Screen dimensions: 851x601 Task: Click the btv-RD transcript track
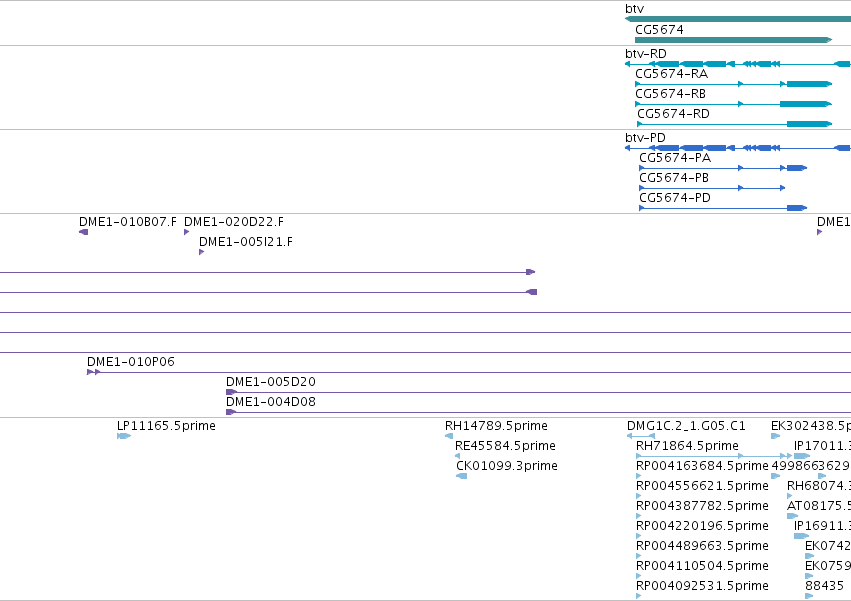[x=738, y=64]
